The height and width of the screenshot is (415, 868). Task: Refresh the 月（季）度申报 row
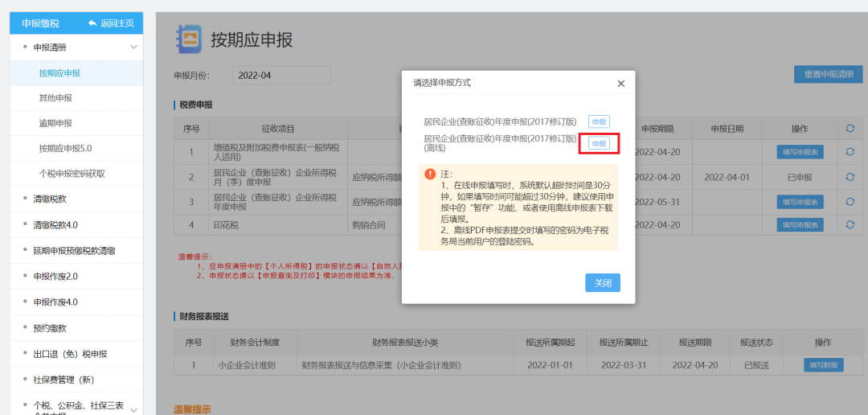click(850, 177)
